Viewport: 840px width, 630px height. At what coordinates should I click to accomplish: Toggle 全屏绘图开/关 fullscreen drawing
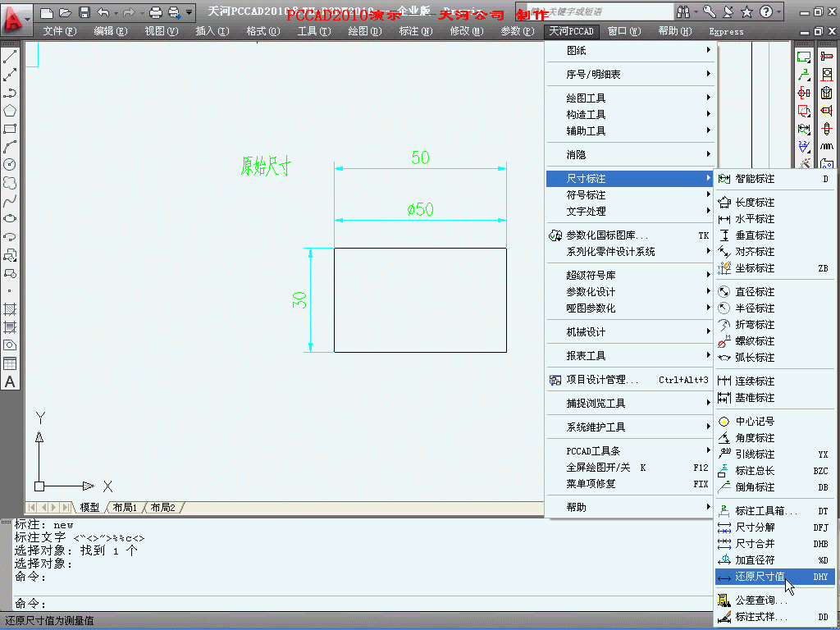click(x=631, y=468)
